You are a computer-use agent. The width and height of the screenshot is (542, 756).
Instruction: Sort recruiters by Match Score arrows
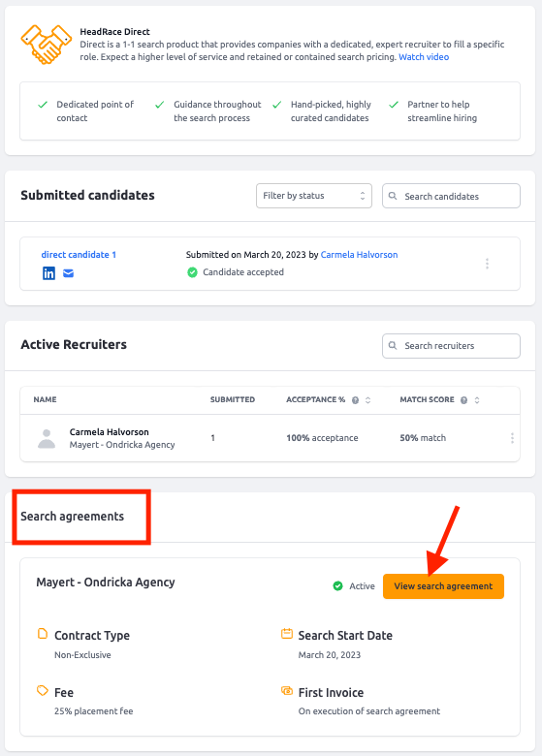click(x=477, y=400)
